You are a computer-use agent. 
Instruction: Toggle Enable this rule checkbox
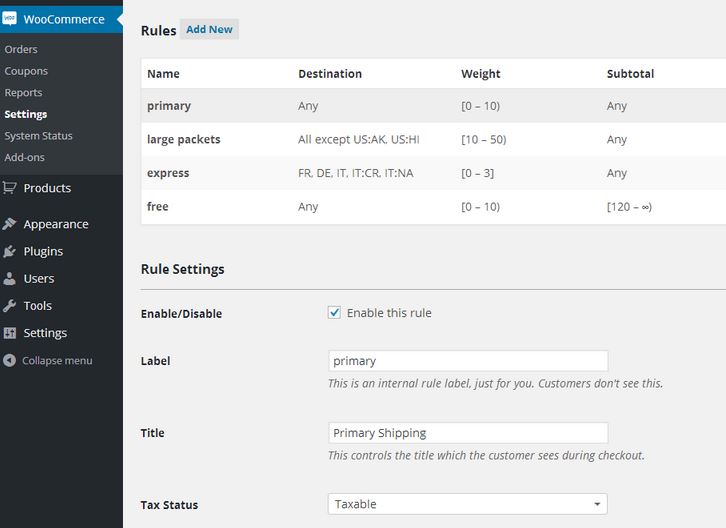pyautogui.click(x=334, y=313)
